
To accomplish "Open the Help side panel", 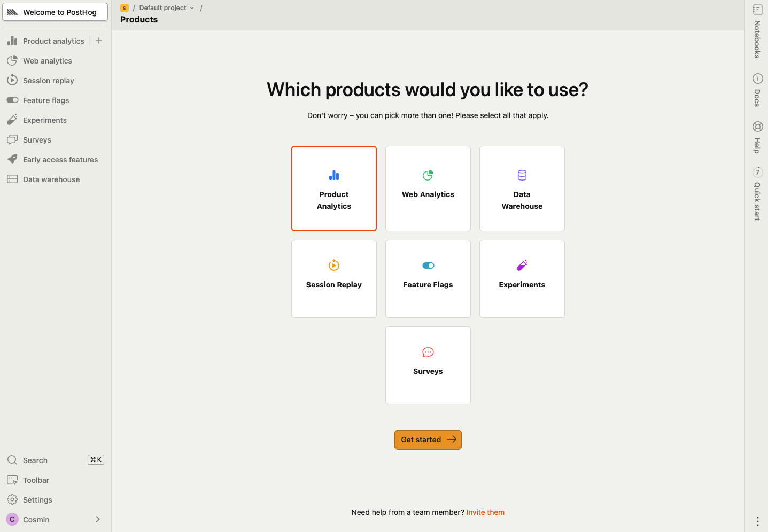I will (757, 138).
